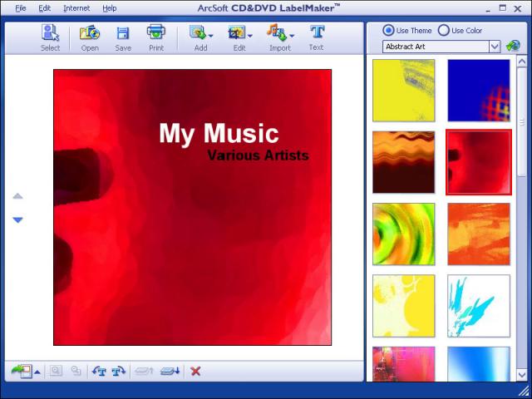Send layer backward icon
Screen dimensions: 532x399
coord(170,372)
